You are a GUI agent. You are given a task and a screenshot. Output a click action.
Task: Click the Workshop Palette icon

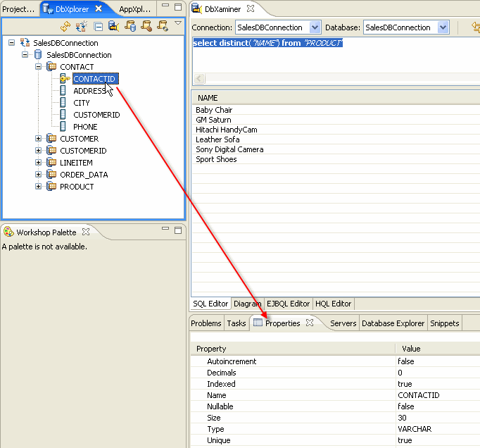pos(8,232)
